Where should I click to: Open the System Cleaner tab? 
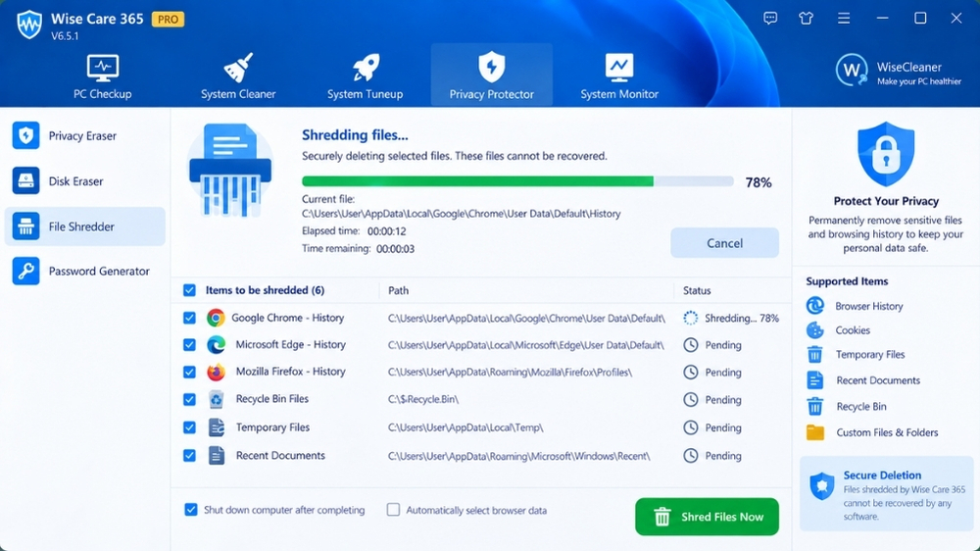(238, 75)
